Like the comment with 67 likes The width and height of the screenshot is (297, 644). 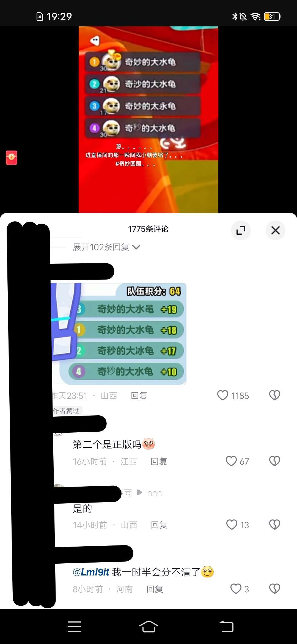pos(231,461)
